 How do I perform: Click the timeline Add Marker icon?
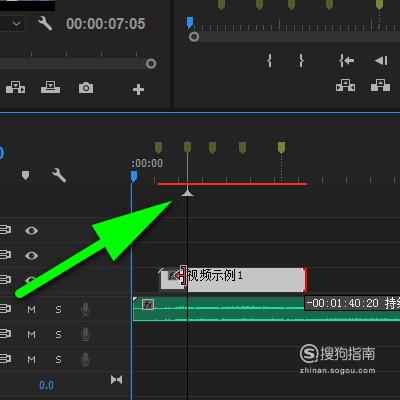point(25,175)
